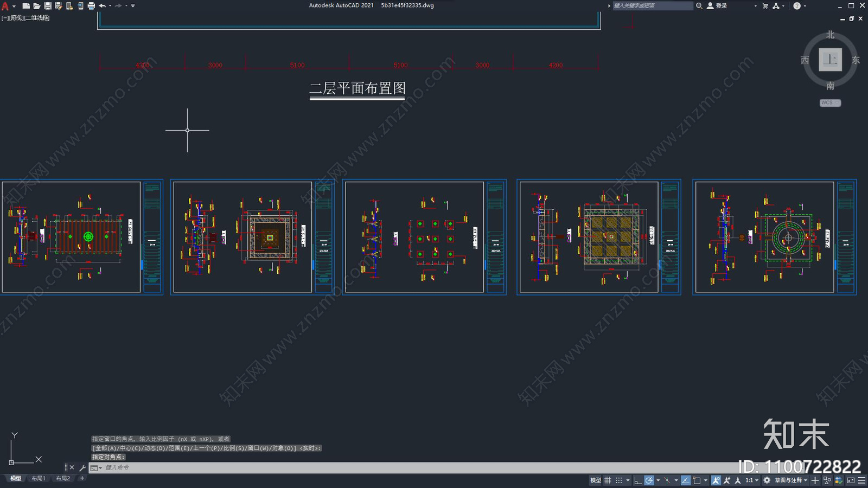Click the annotation monitor plus icon
This screenshot has height=488, width=868.
(x=815, y=480)
